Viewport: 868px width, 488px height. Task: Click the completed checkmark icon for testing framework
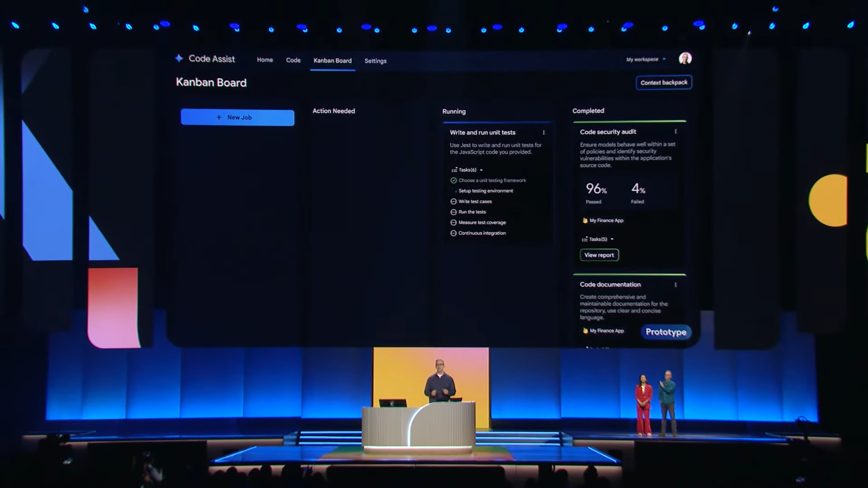pyautogui.click(x=454, y=181)
